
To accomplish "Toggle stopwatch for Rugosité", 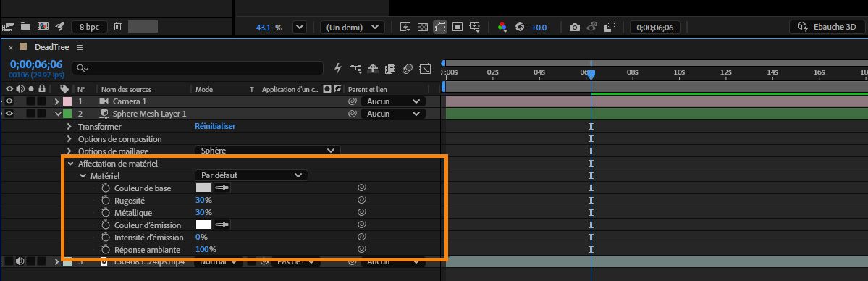I will point(106,200).
